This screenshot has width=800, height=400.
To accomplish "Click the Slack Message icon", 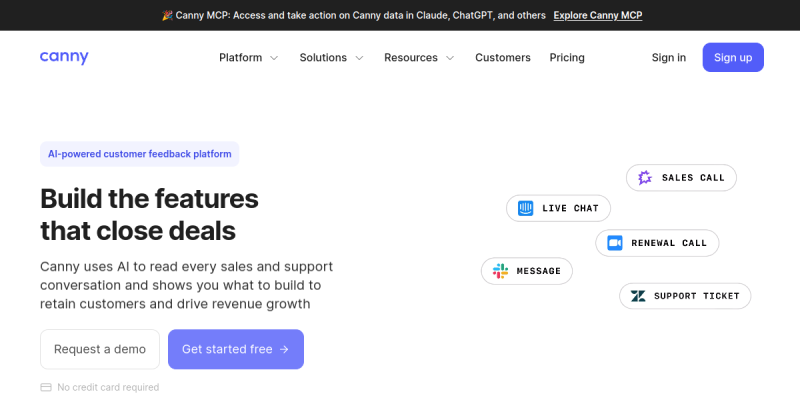I will (501, 271).
